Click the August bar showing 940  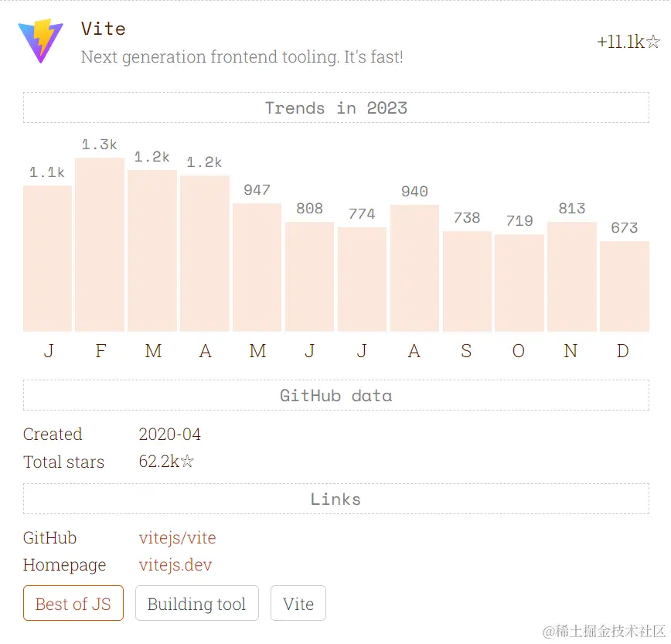click(414, 267)
